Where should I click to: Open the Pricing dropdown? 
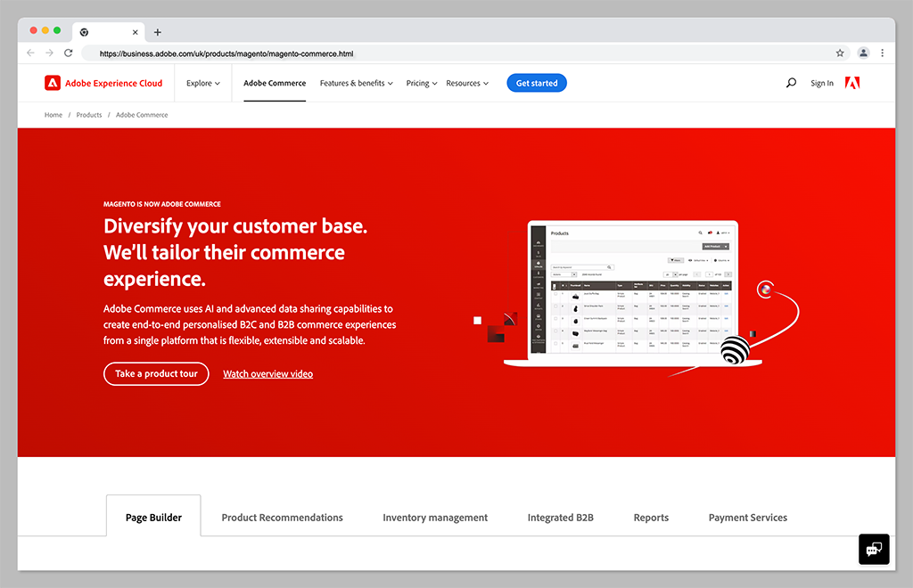(x=422, y=83)
